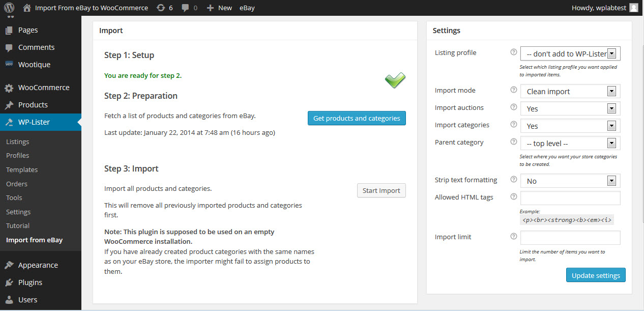Click the help icon next to Import mode
Screen dimensions: 644x311
[513, 90]
